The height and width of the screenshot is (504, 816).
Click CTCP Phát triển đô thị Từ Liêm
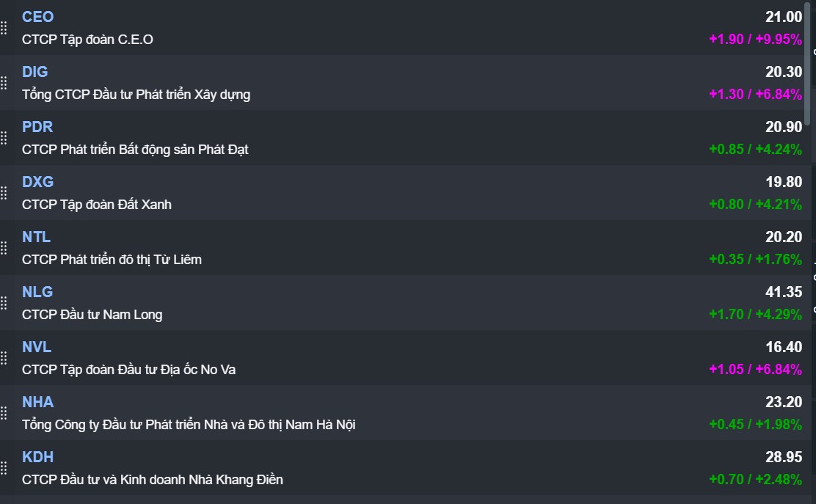[112, 260]
